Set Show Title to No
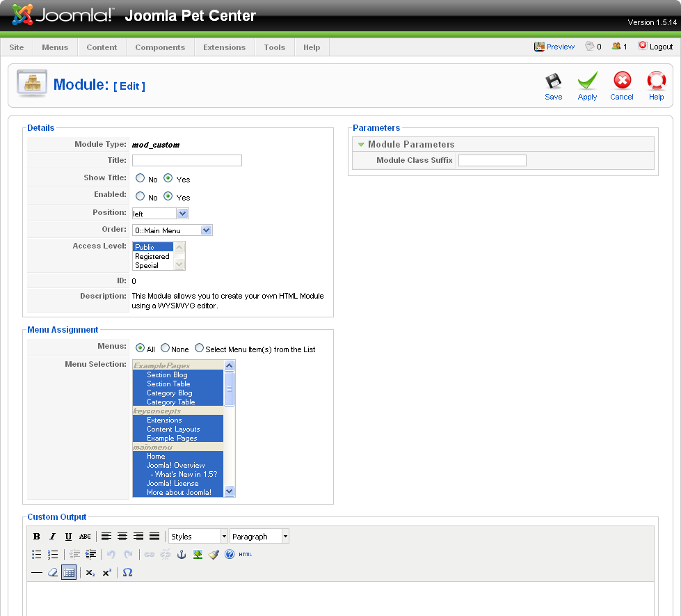The height and width of the screenshot is (616, 681). coord(140,178)
